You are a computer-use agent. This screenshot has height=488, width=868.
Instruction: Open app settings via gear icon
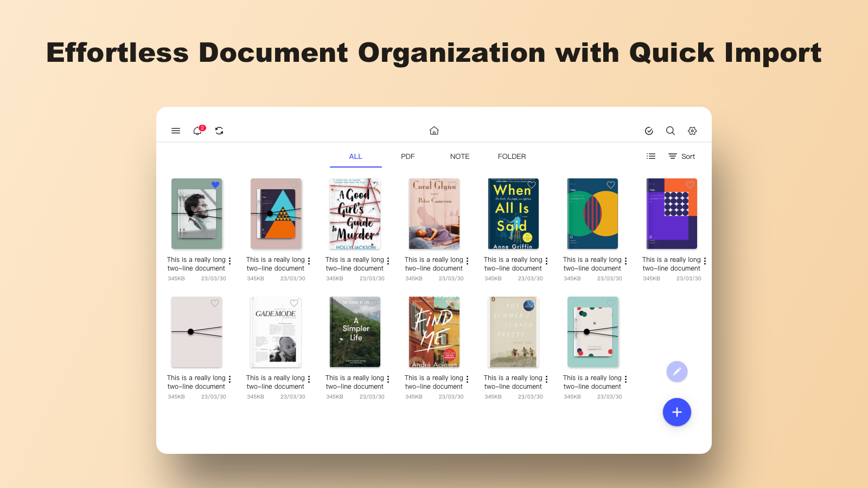pyautogui.click(x=692, y=131)
